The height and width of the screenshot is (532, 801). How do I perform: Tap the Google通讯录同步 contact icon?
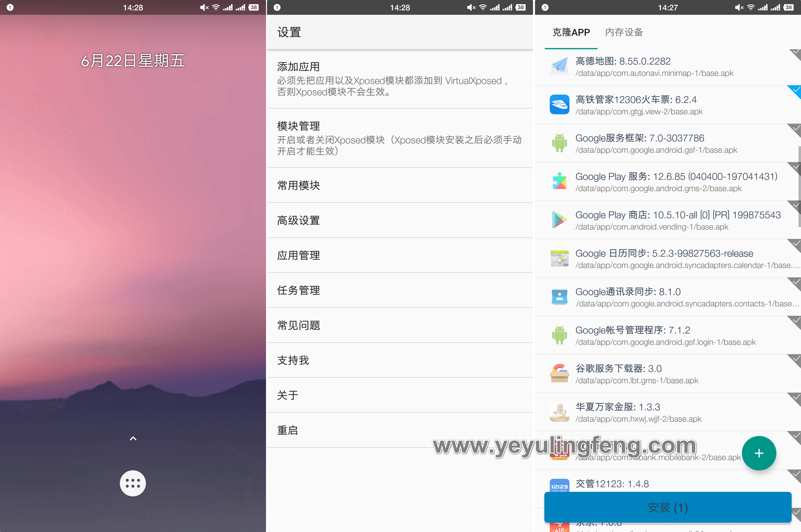(559, 297)
